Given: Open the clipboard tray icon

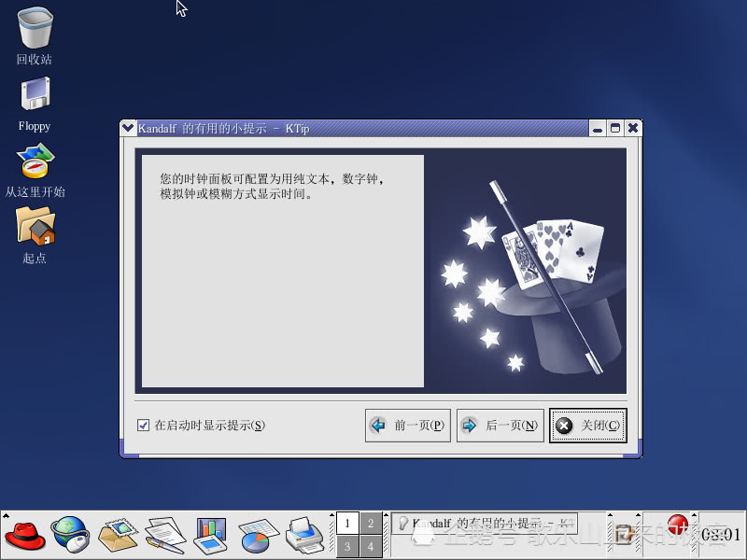Looking at the screenshot, I should (x=623, y=534).
